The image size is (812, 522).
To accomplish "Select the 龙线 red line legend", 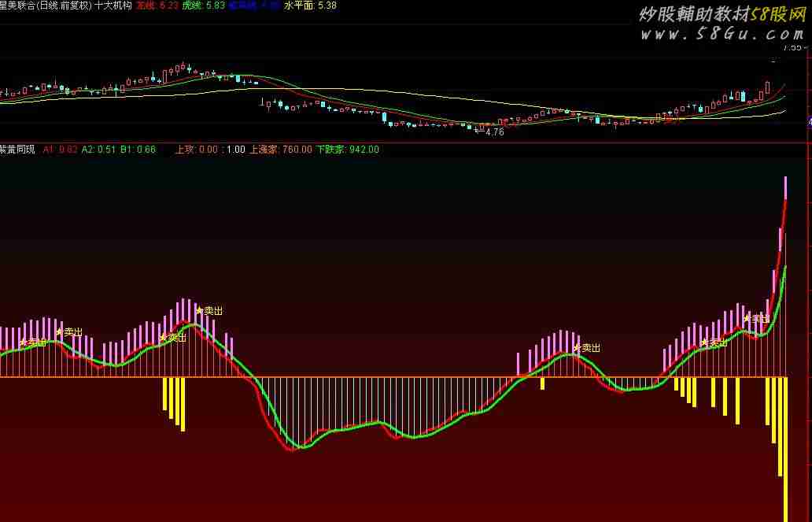I will pyautogui.click(x=157, y=6).
